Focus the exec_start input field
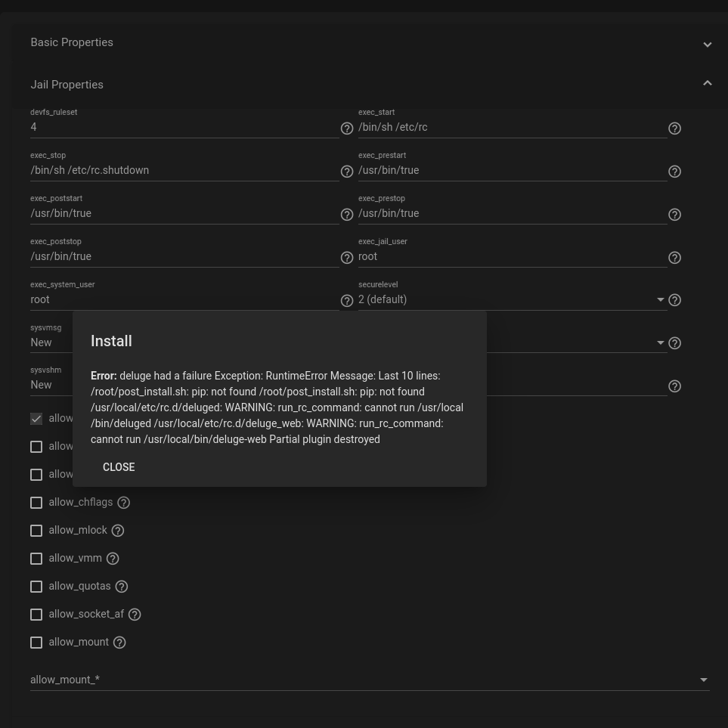Image resolution: width=728 pixels, height=728 pixels. click(x=513, y=127)
